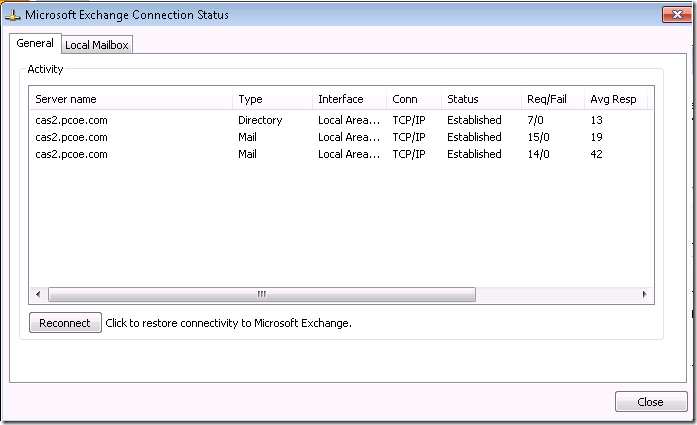Click Local Area... in the 15/0 row
Viewport: 697px width, 425px height.
(349, 137)
